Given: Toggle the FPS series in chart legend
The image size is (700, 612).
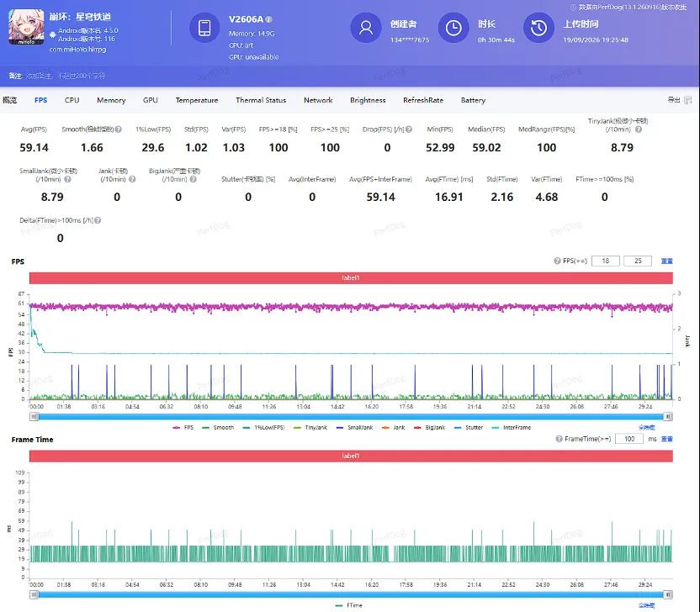Looking at the screenshot, I should click(x=183, y=427).
